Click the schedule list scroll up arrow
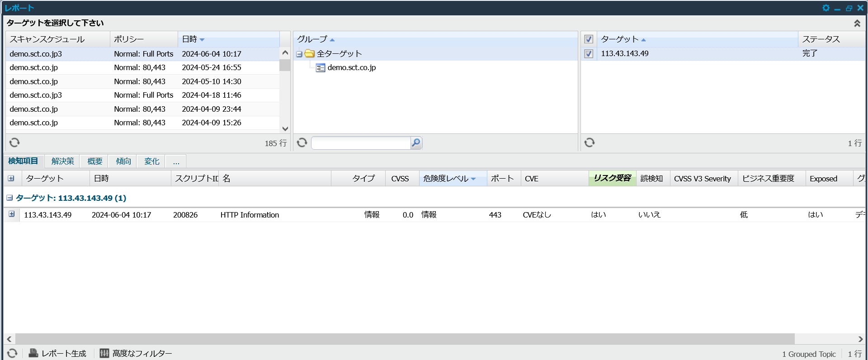Image resolution: width=868 pixels, height=360 pixels. tap(285, 53)
